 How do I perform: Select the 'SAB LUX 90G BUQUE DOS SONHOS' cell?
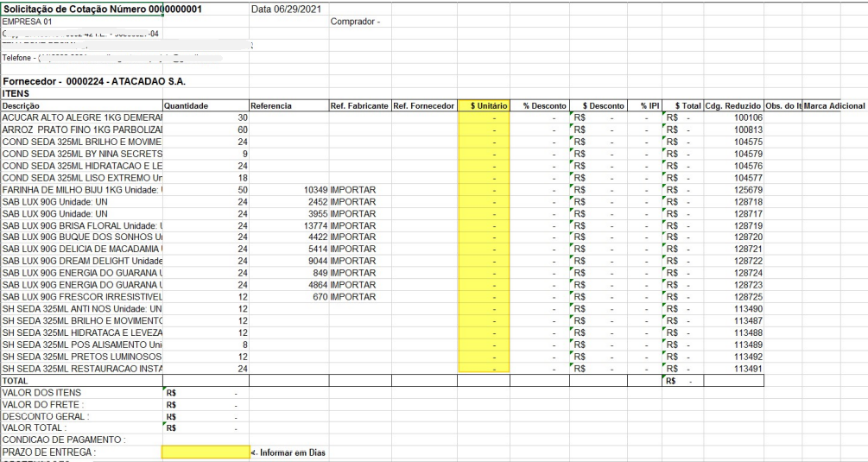pos(82,237)
